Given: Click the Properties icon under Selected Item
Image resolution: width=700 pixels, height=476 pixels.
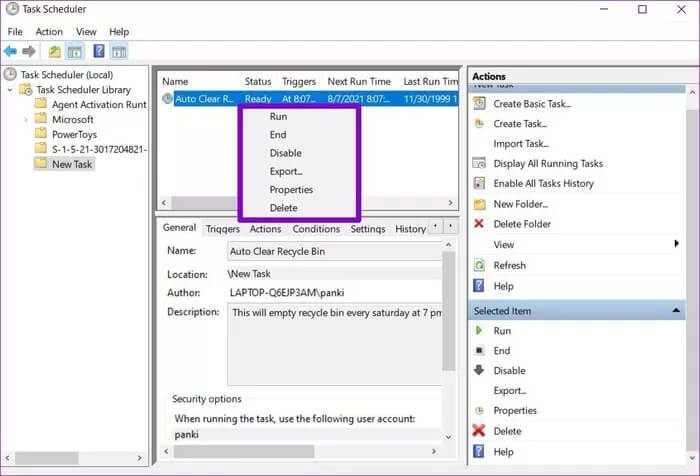Looking at the screenshot, I should pos(479,410).
